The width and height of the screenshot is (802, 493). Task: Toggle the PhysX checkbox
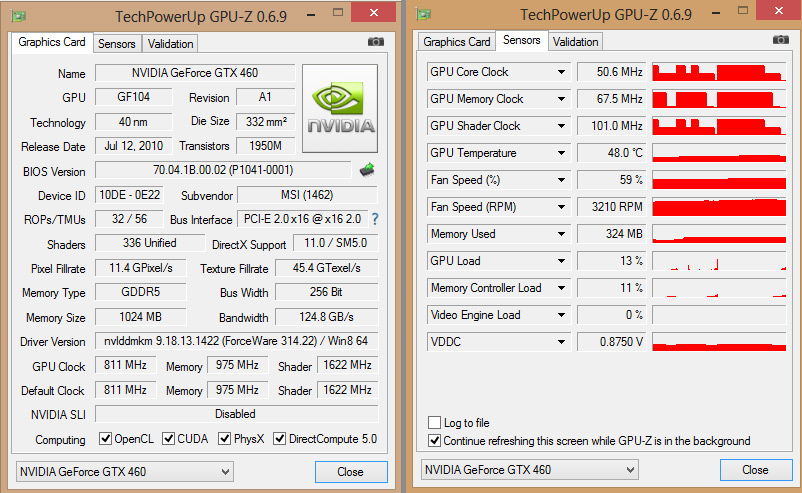click(x=224, y=439)
